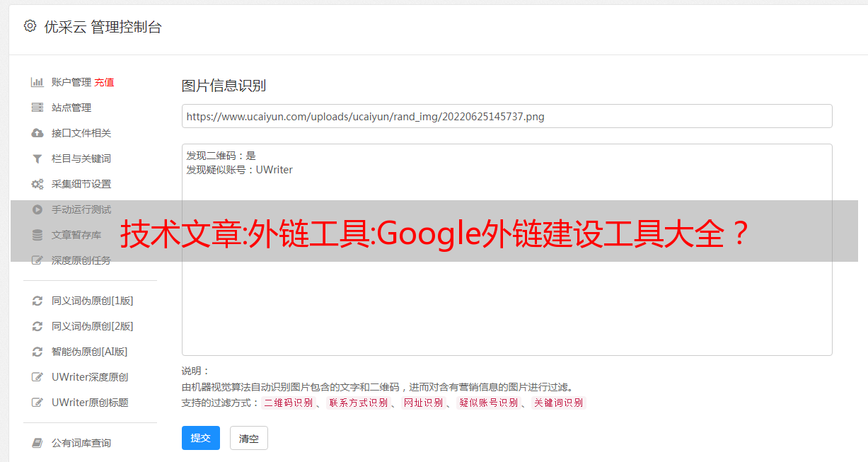Click the red 充值 link

(x=104, y=82)
